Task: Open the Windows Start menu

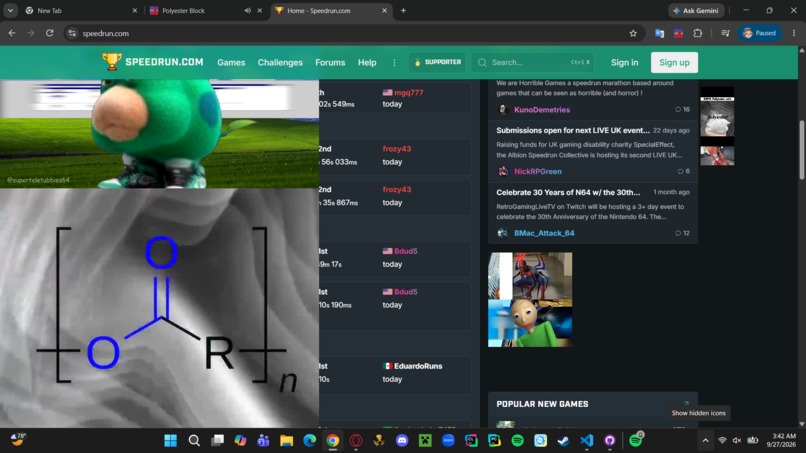Action: [171, 441]
